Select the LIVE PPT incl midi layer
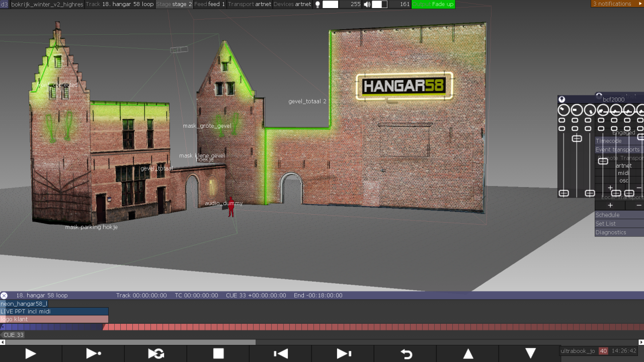This screenshot has width=644, height=362. click(54, 312)
